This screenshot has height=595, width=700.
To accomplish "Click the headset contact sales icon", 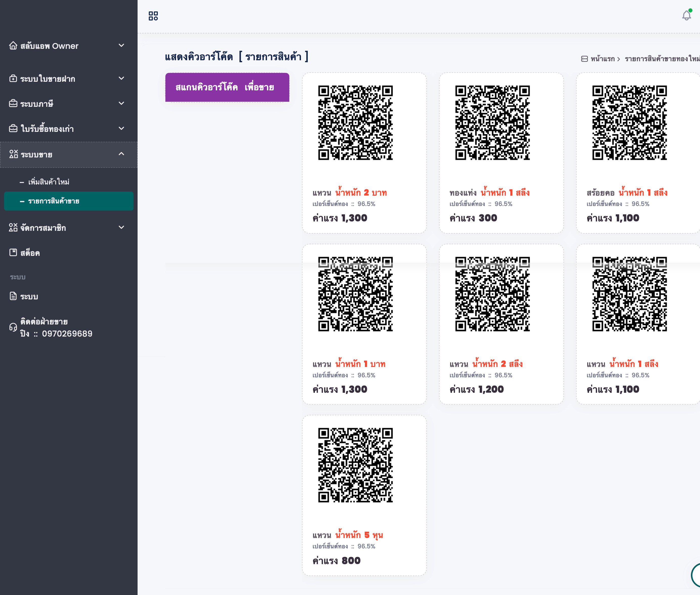I will (x=13, y=327).
